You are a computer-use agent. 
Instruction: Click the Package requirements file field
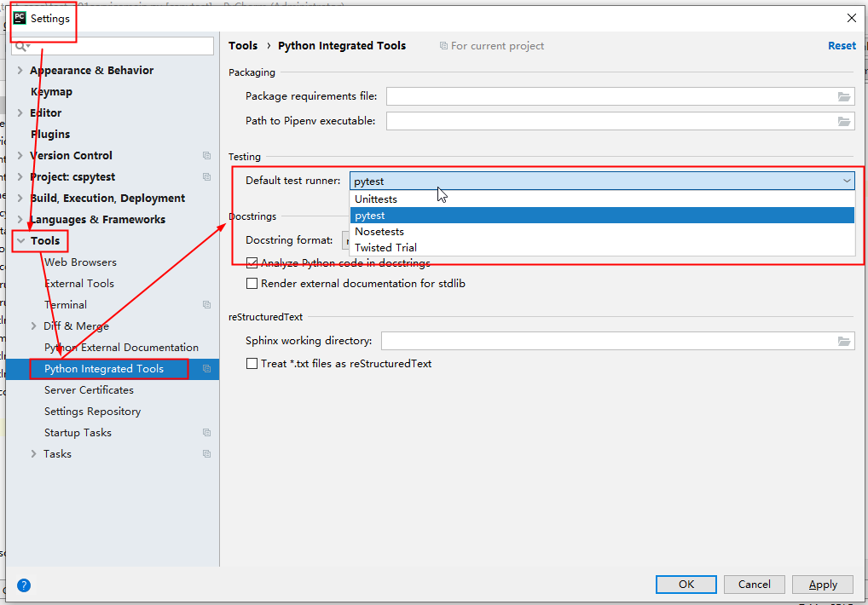pos(621,97)
